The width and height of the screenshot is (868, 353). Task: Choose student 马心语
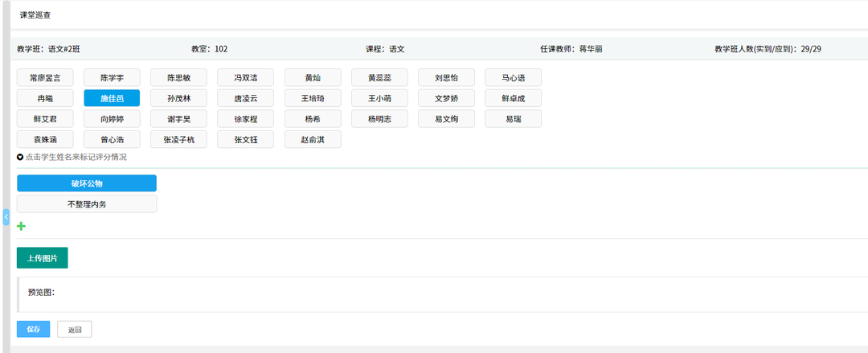513,78
